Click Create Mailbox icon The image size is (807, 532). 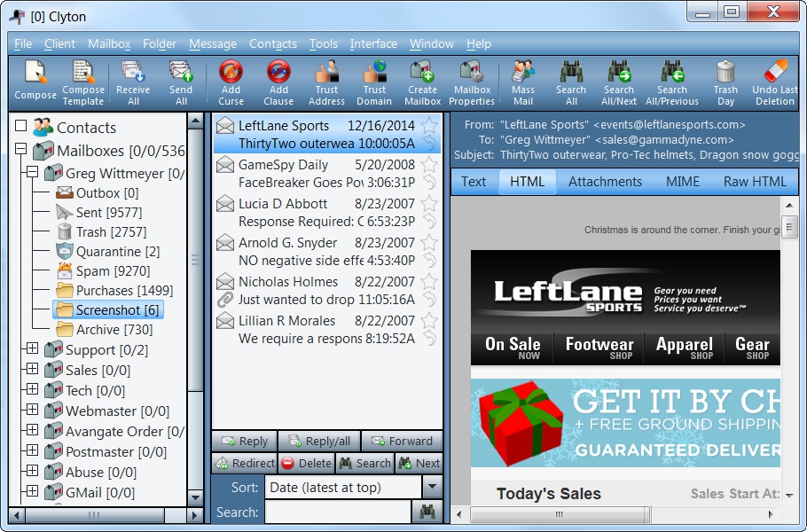point(422,72)
